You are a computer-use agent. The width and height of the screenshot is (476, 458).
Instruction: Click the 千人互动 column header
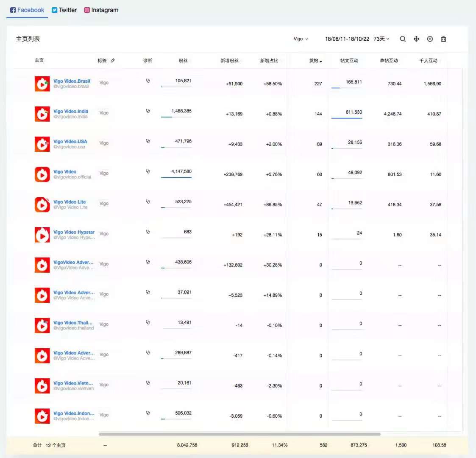click(x=429, y=61)
